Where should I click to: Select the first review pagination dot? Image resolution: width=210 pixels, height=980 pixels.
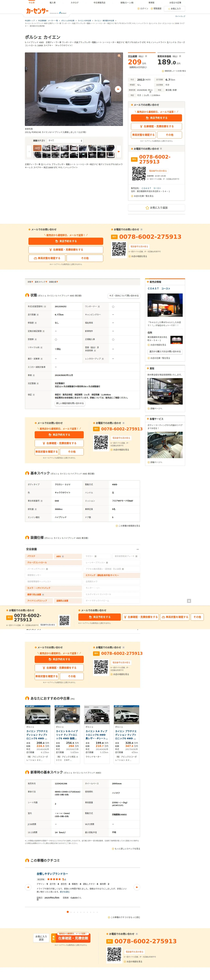click(x=68, y=912)
